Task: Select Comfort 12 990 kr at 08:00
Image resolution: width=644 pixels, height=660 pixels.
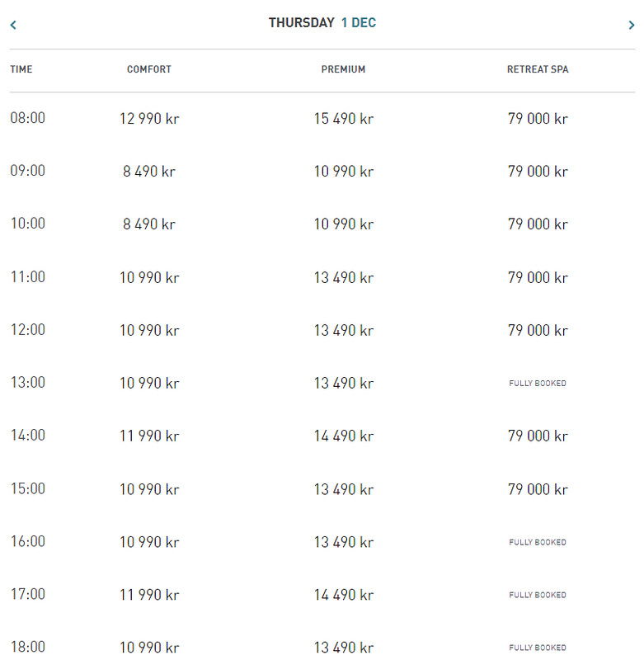Action: click(x=149, y=119)
